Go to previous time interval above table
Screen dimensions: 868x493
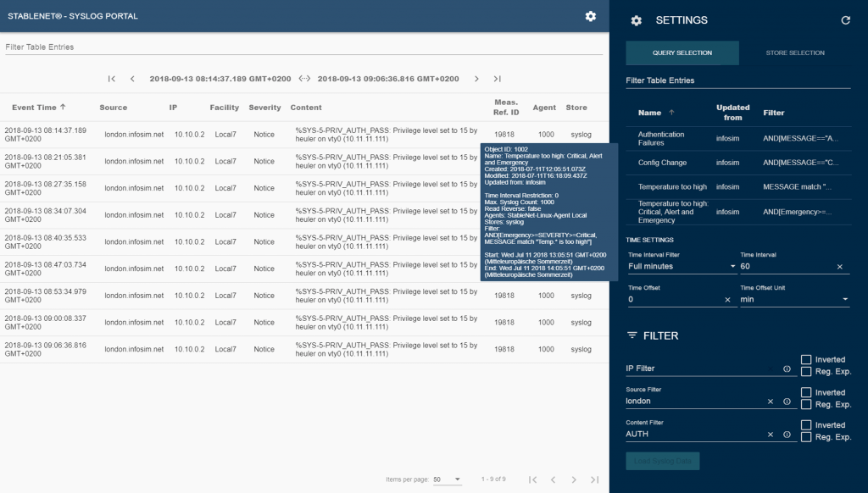(132, 79)
